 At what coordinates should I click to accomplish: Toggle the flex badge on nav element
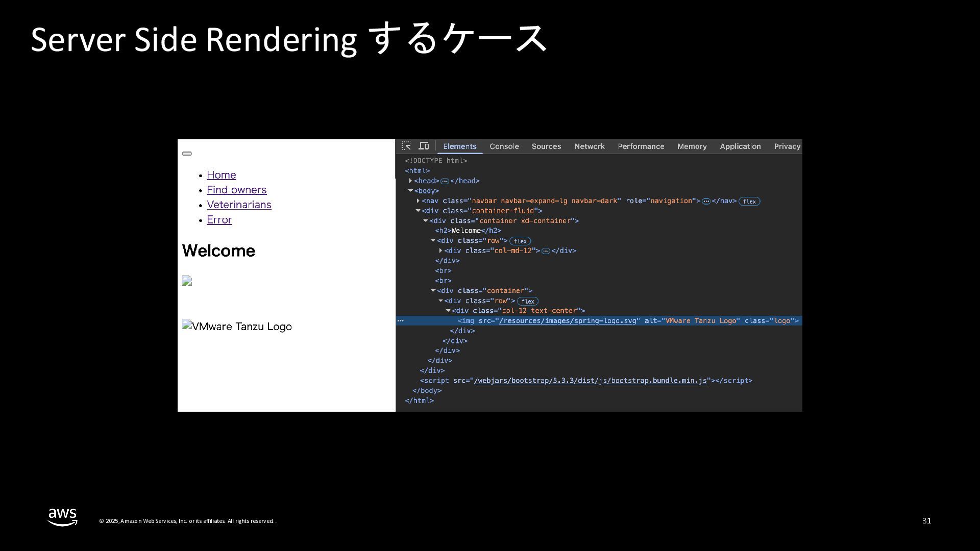coord(749,202)
